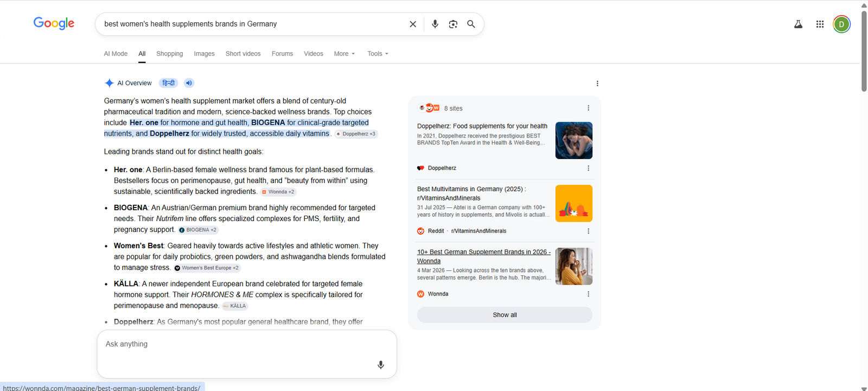Open AI Overview three-dot options menu

coord(597,84)
